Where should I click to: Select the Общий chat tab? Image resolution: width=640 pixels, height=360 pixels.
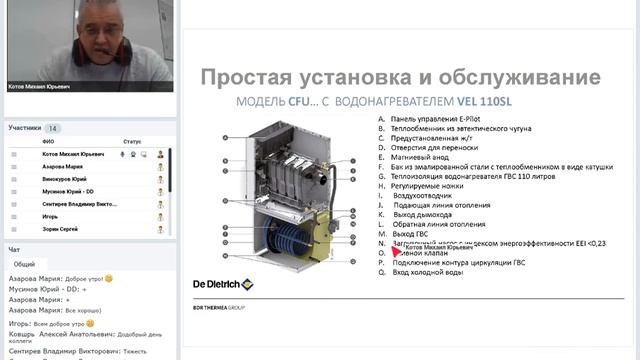(24, 264)
